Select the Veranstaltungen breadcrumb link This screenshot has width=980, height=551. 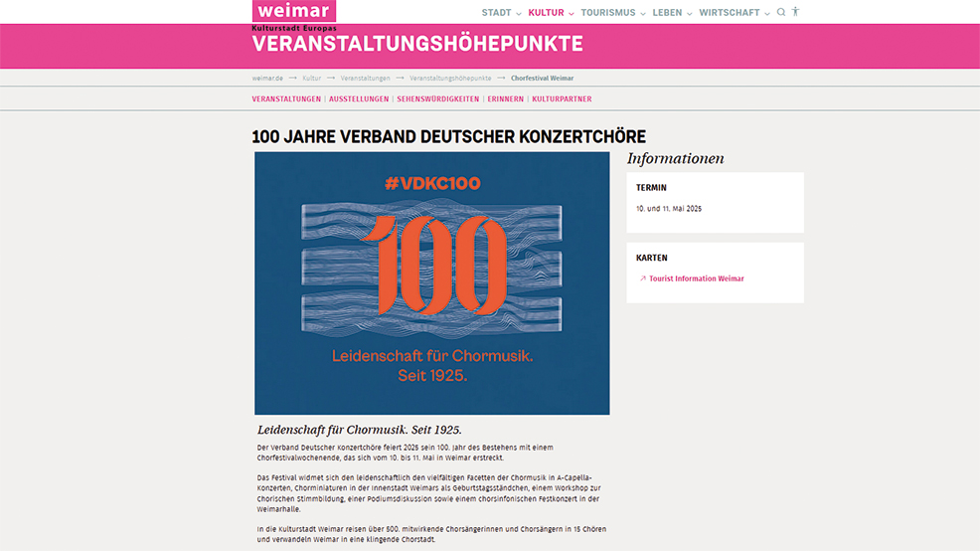tap(365, 79)
